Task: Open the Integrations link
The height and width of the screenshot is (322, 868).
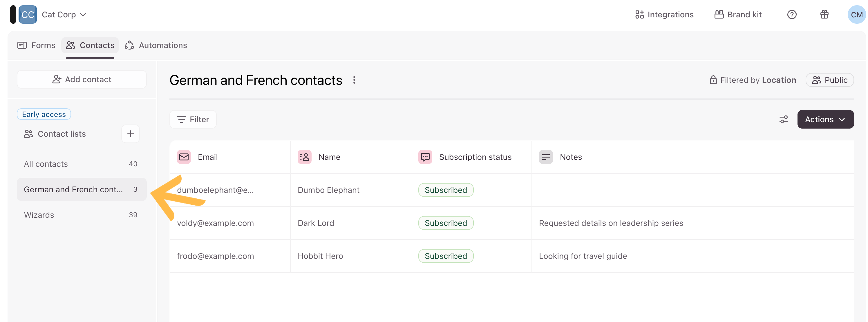Action: pos(664,14)
